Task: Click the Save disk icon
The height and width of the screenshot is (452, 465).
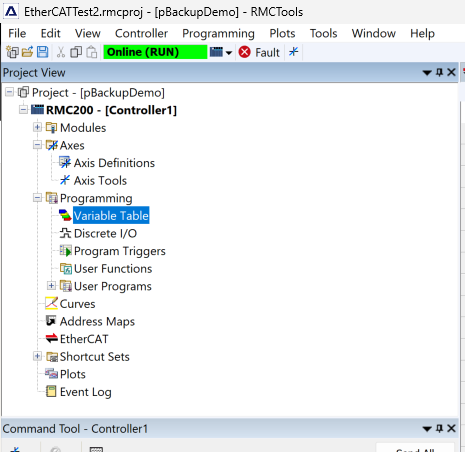Action: (42, 52)
